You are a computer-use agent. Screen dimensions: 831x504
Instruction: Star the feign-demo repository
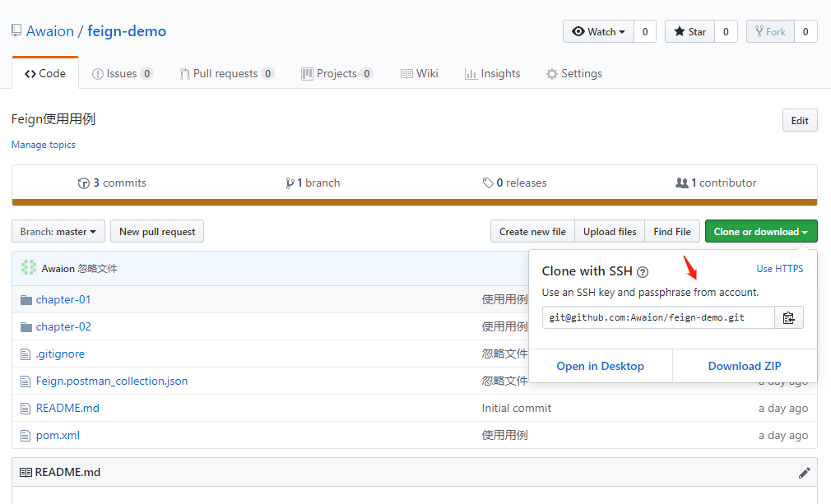(x=689, y=31)
